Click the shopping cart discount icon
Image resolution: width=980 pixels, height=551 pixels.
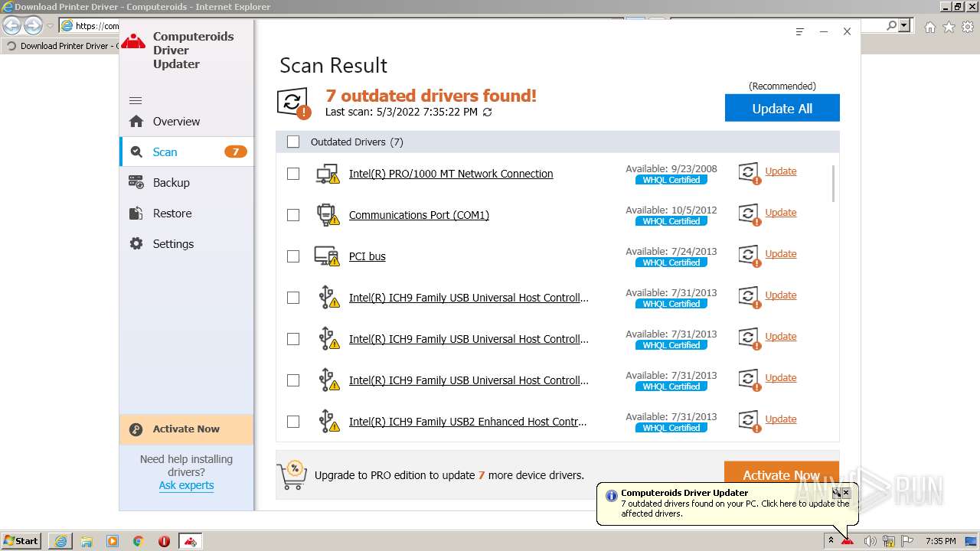pyautogui.click(x=291, y=475)
